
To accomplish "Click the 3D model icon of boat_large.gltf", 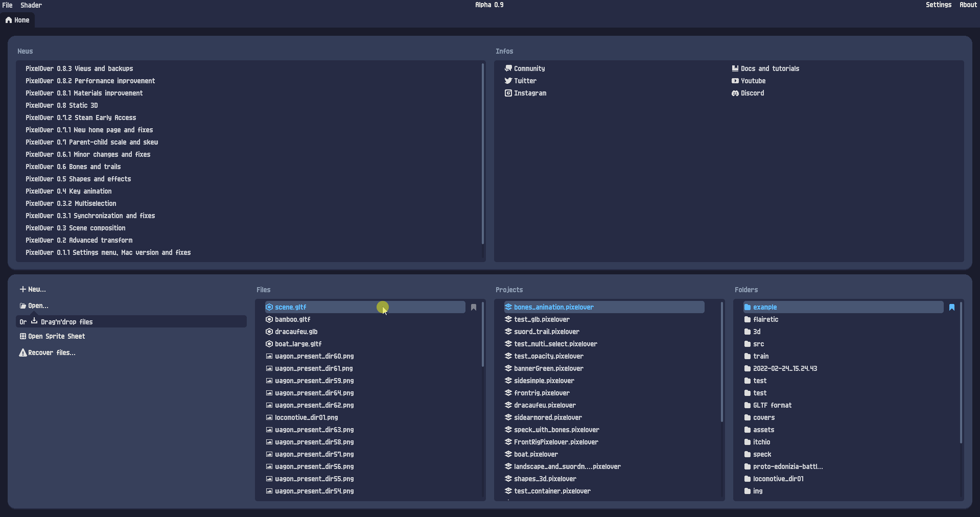I will coord(269,344).
